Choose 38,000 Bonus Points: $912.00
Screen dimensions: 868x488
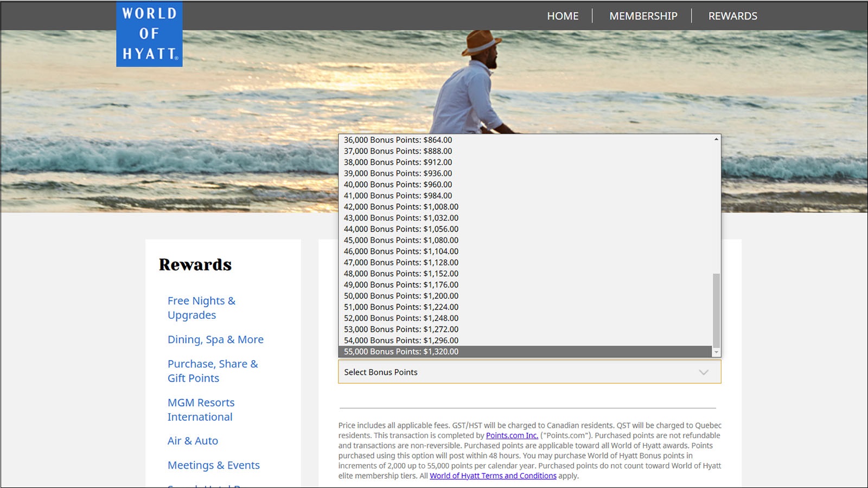525,162
